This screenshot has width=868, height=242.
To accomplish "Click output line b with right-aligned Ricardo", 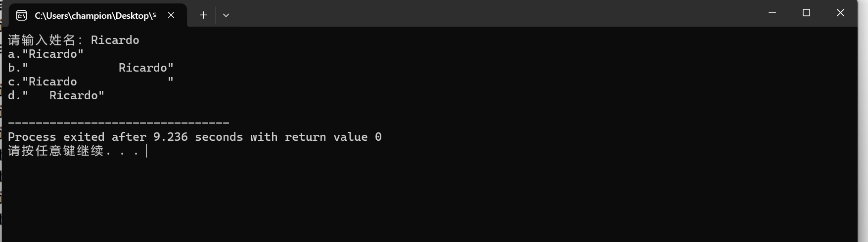I will [x=91, y=68].
